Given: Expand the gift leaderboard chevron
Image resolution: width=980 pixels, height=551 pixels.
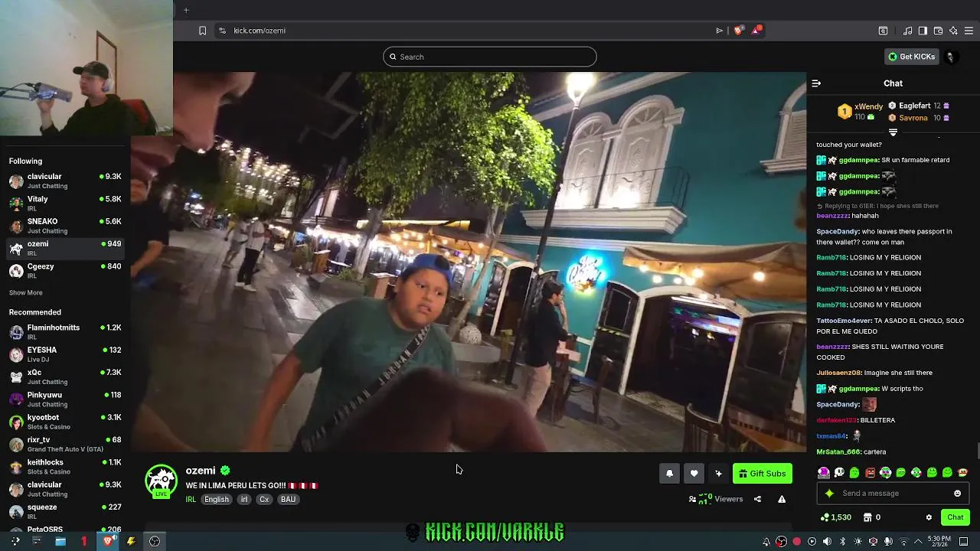Looking at the screenshot, I should pyautogui.click(x=893, y=132).
